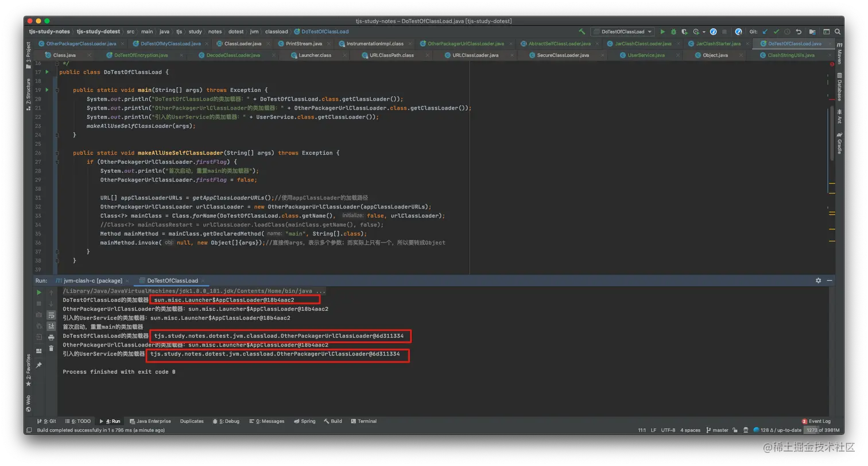Open the Database tool window
This screenshot has width=868, height=466.
[x=839, y=86]
